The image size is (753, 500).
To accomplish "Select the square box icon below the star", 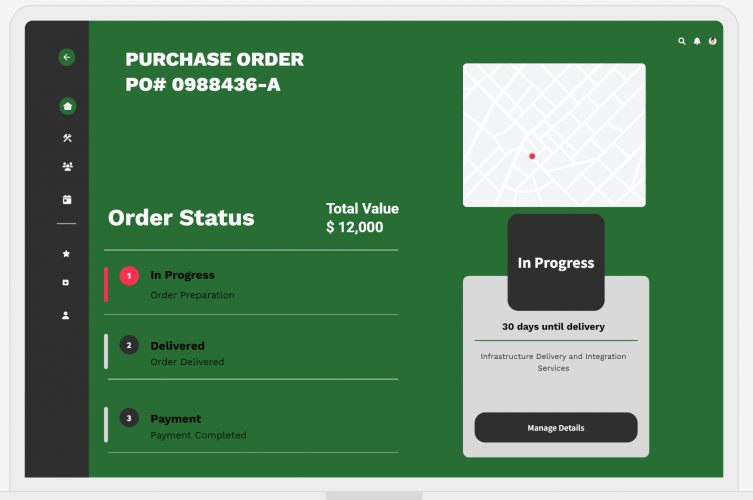I will (x=67, y=283).
